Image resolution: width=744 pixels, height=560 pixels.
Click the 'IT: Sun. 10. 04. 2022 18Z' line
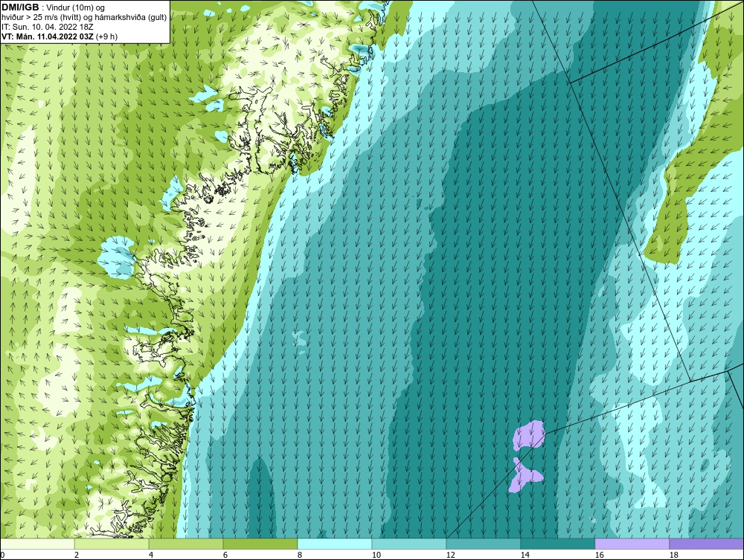(x=47, y=27)
